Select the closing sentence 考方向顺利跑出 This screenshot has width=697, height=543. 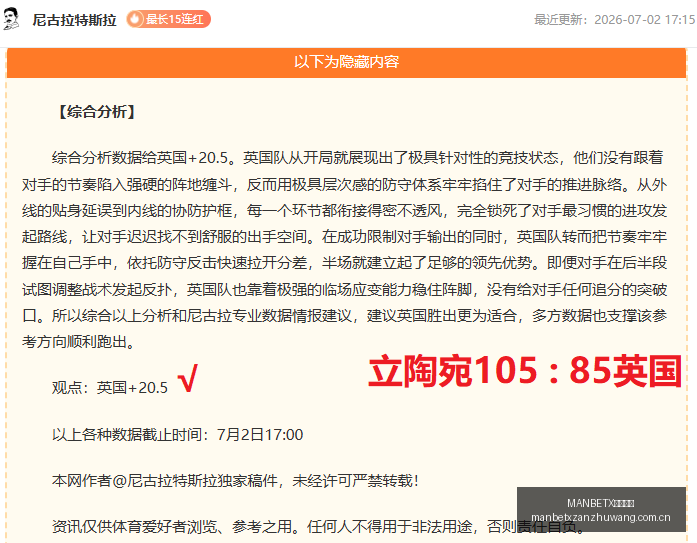(78, 342)
